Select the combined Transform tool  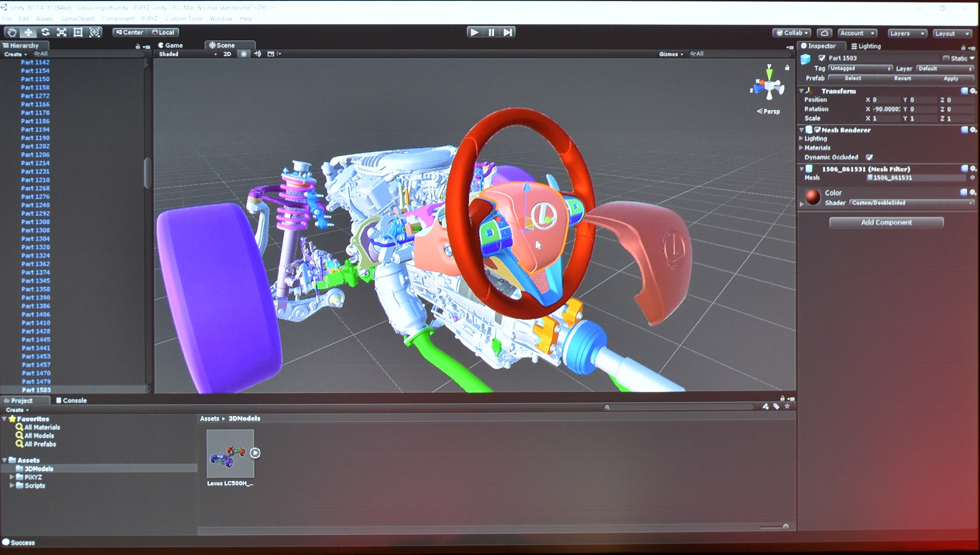tap(94, 32)
